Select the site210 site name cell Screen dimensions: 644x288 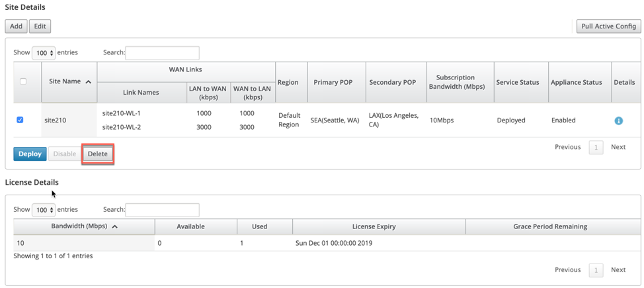point(69,120)
